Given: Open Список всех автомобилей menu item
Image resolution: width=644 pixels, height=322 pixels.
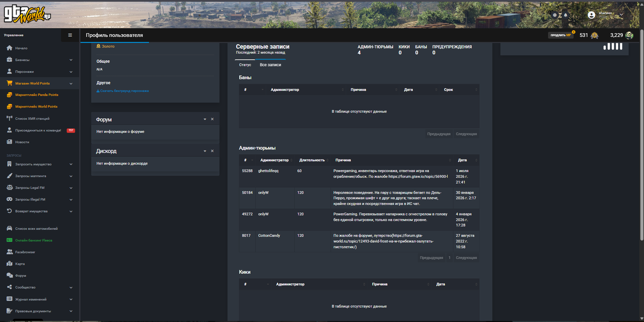Looking at the screenshot, I should click(x=36, y=228).
